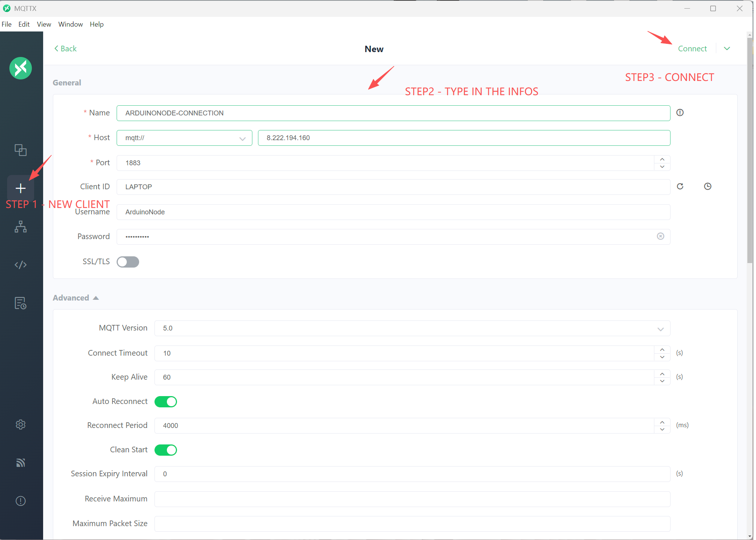Click the Username input field
Image resolution: width=756 pixels, height=540 pixels.
(393, 212)
